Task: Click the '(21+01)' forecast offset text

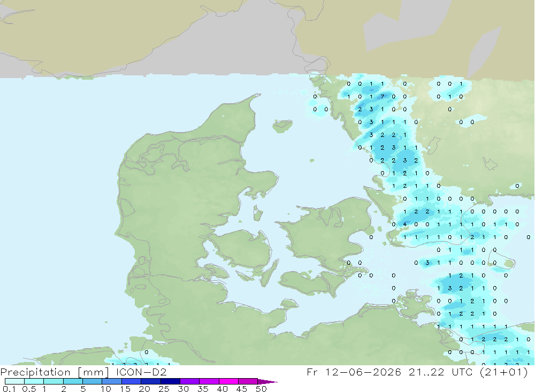Action: coord(504,372)
